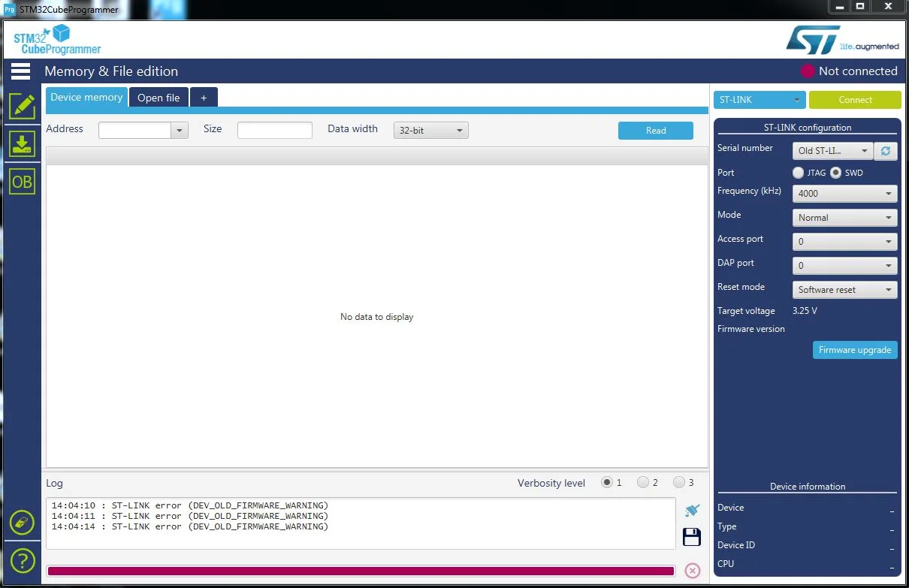Screen dimensions: 909x588
Task: Click the 14:04:11 ST-LINK error log line
Action: pyautogui.click(x=189, y=517)
